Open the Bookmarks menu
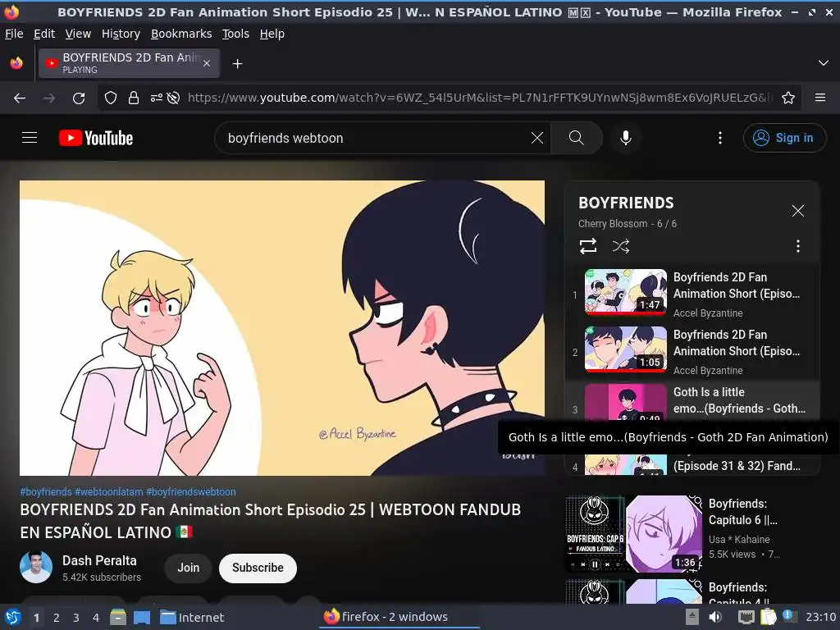 pyautogui.click(x=181, y=34)
